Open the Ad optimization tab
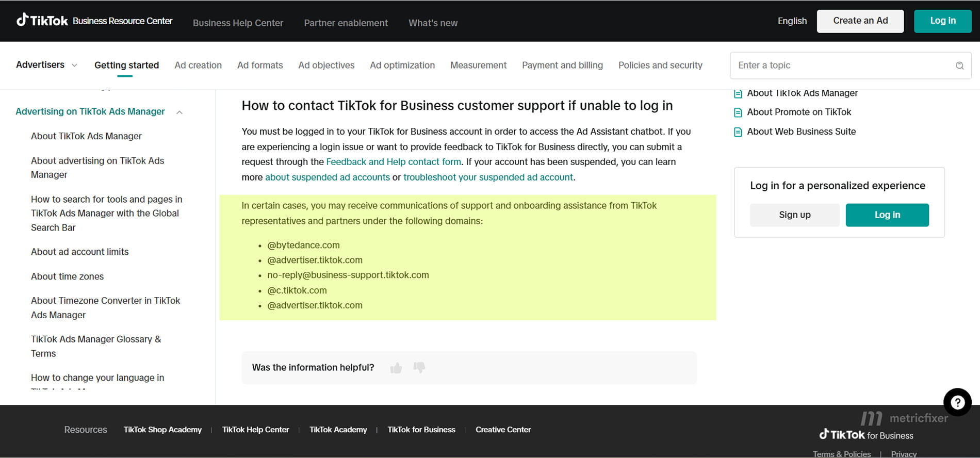 point(402,66)
